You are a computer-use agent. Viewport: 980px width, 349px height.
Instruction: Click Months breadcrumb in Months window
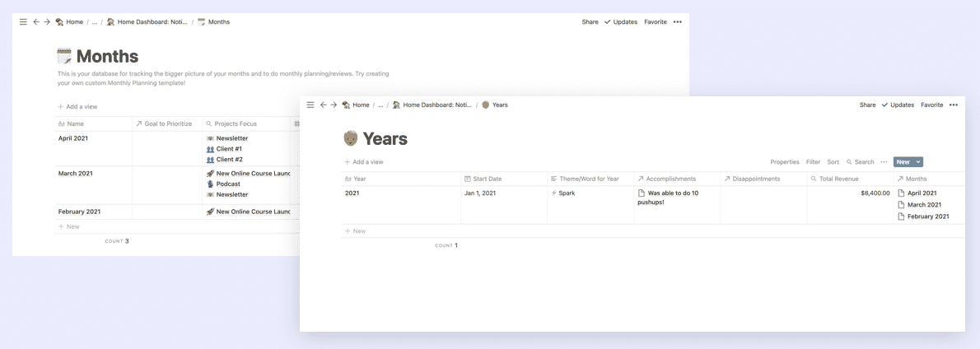coord(214,22)
